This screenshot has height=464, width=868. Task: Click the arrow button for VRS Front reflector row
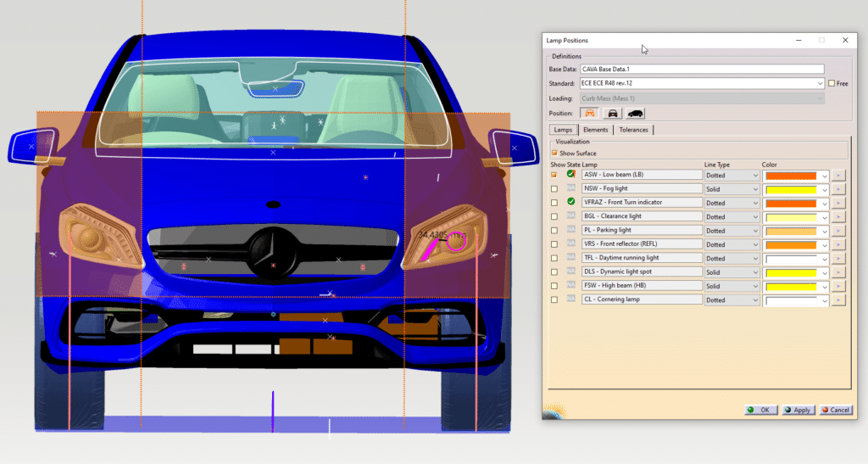[x=838, y=244]
